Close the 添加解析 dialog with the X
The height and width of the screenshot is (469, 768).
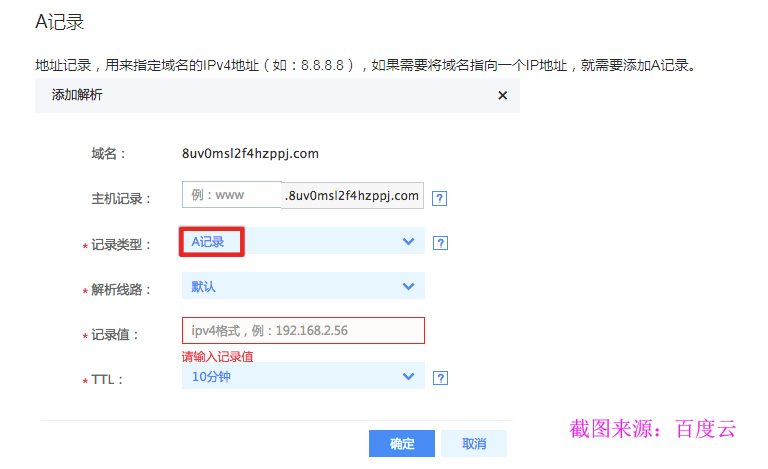[x=502, y=95]
